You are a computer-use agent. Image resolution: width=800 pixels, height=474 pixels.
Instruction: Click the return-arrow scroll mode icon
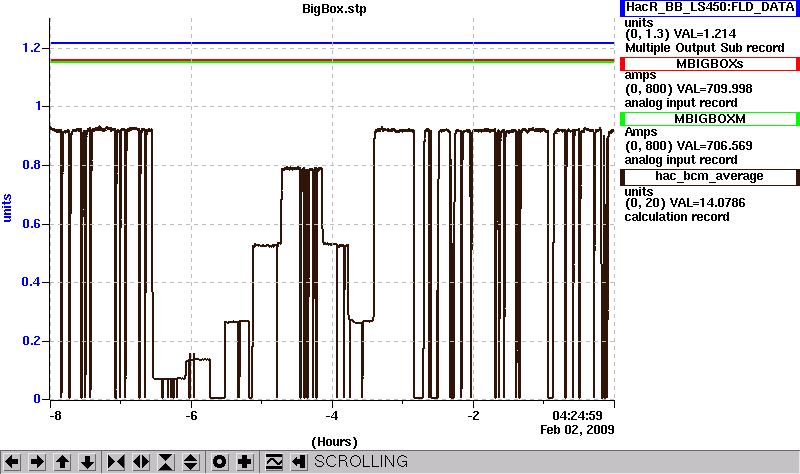299,462
